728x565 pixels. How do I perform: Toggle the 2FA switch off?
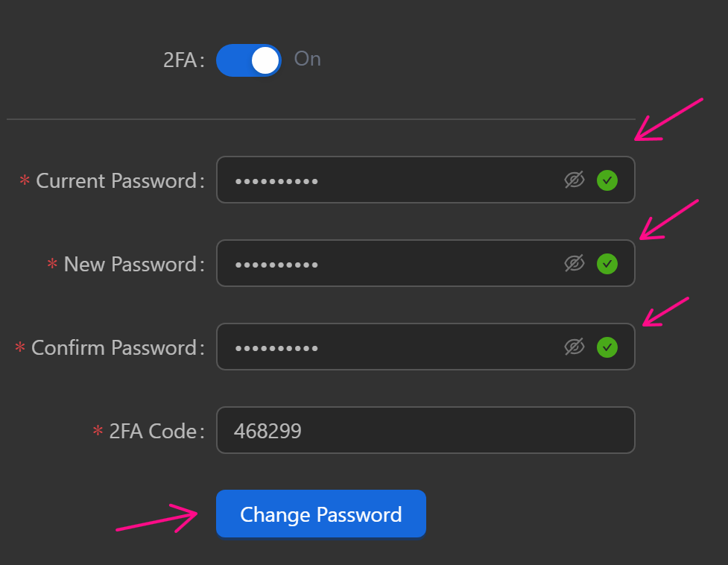coord(248,60)
